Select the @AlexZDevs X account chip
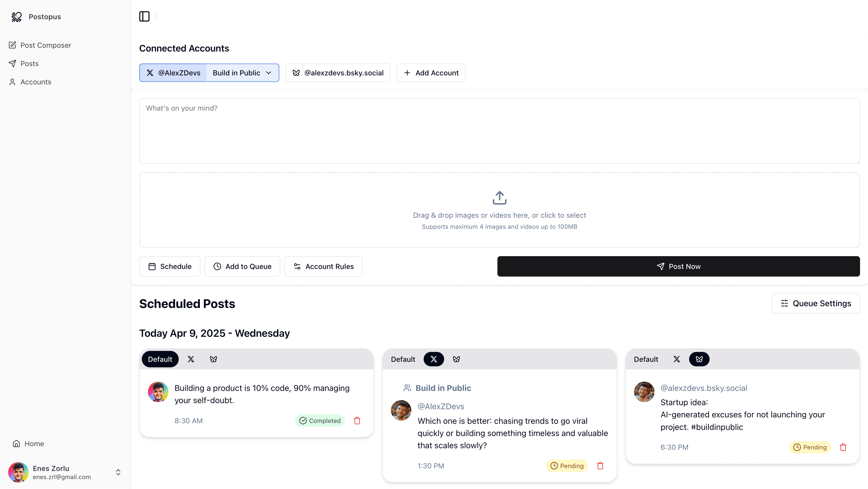This screenshot has height=489, width=868. (173, 72)
